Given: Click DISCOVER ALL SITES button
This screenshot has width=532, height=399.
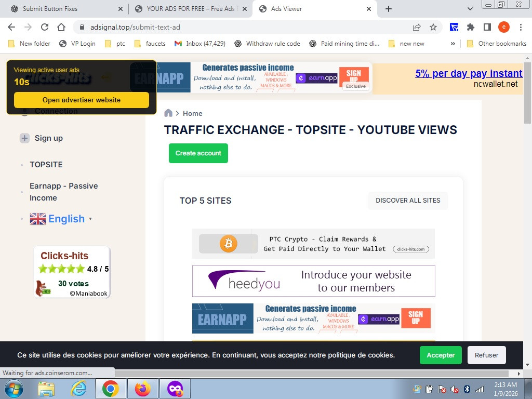Looking at the screenshot, I should (408, 201).
